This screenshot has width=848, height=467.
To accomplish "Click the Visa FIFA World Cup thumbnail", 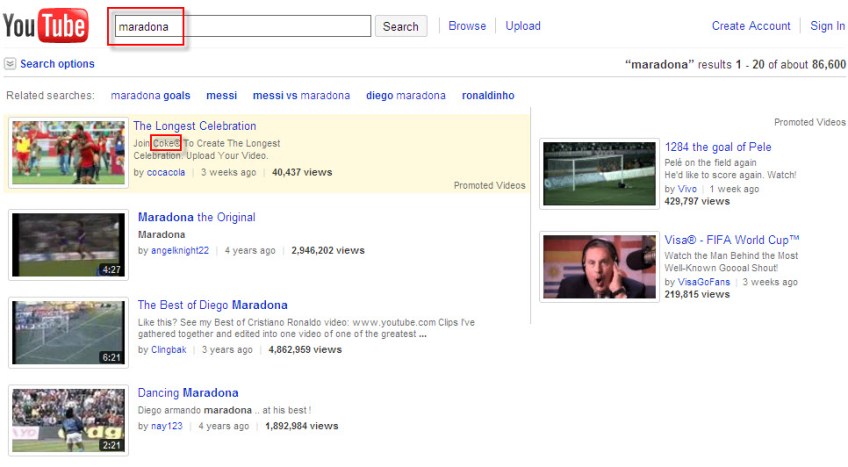I will tap(598, 267).
